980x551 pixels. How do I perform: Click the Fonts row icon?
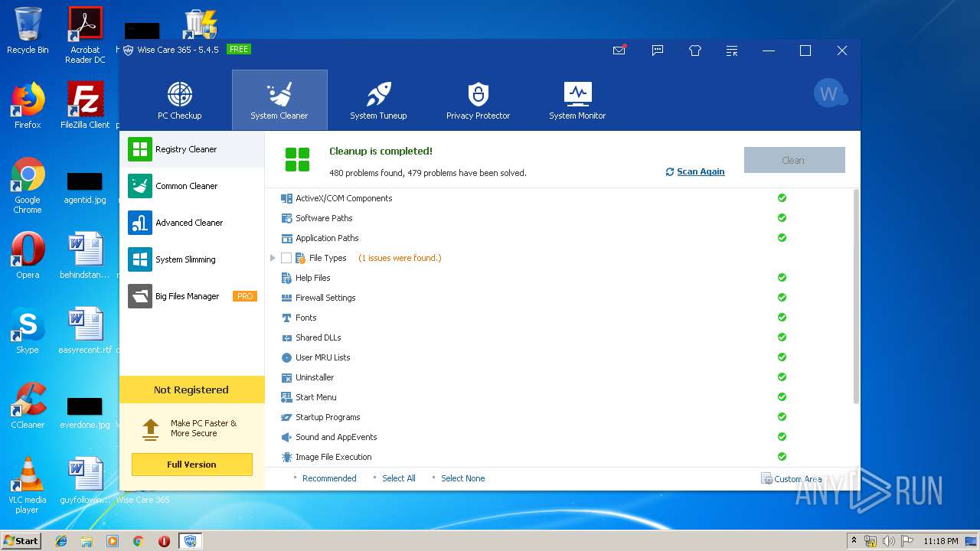coord(287,318)
